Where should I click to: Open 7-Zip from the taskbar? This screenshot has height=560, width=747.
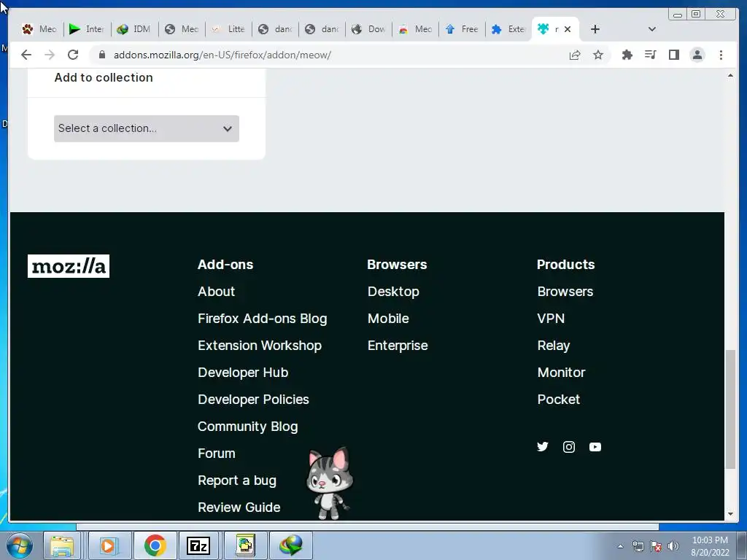pyautogui.click(x=198, y=545)
